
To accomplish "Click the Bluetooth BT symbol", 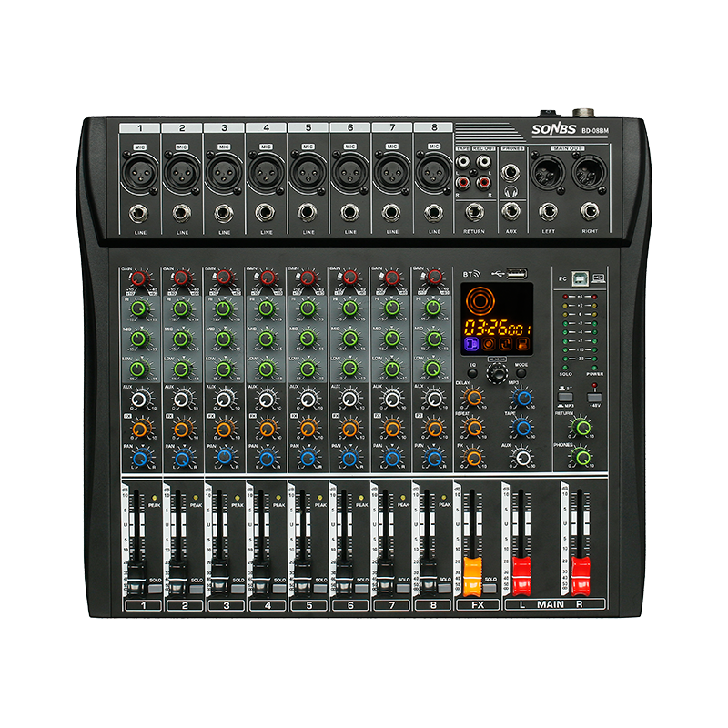I will click(x=470, y=272).
